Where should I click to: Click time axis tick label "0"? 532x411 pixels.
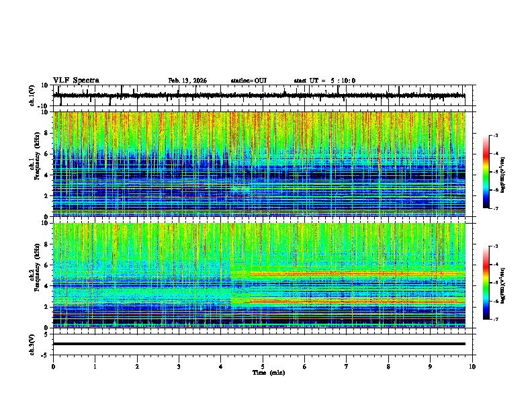click(53, 367)
